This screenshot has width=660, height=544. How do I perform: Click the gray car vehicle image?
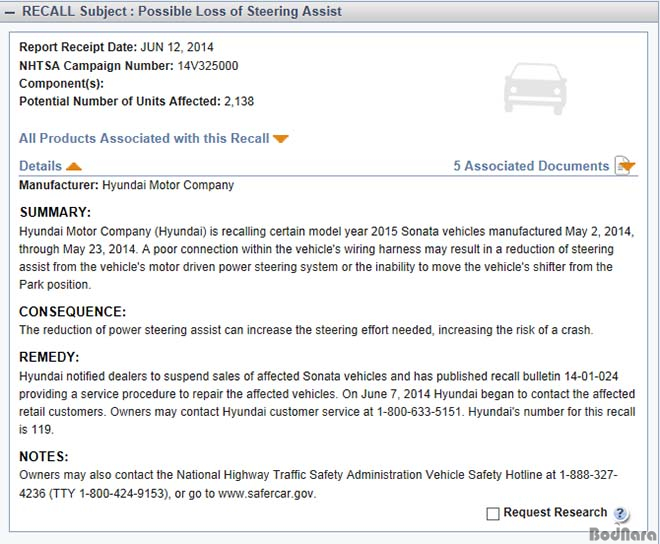coord(535,88)
